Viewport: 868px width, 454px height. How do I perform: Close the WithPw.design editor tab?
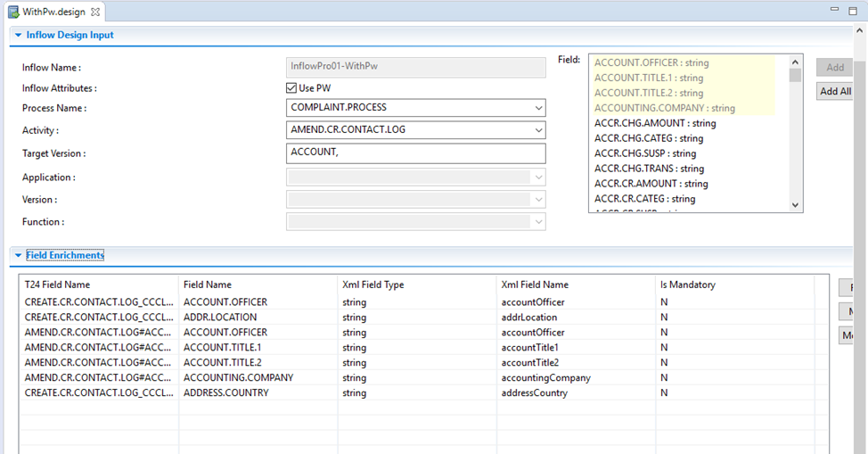click(95, 12)
